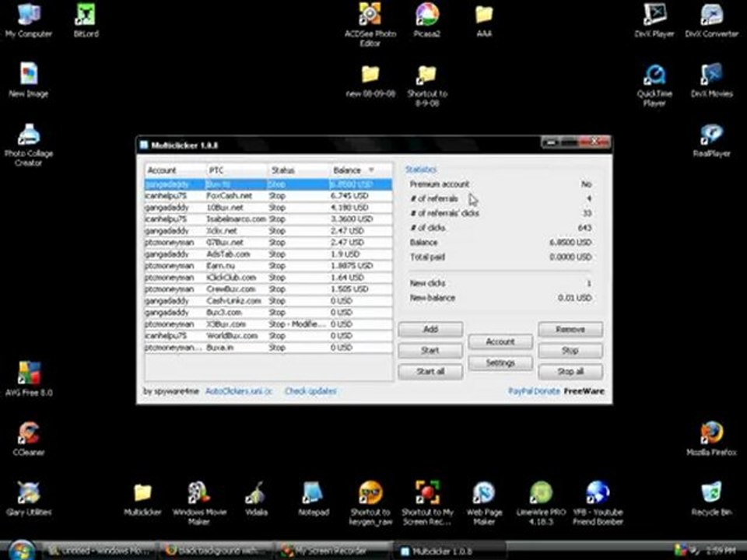The width and height of the screenshot is (747, 560).
Task: Open the New Image desktop file
Action: click(29, 80)
